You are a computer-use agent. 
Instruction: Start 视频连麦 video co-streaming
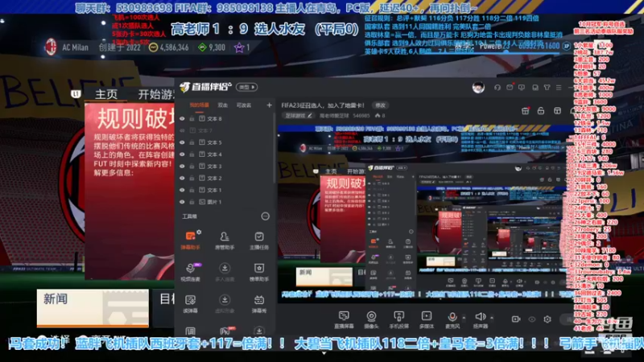point(190,272)
